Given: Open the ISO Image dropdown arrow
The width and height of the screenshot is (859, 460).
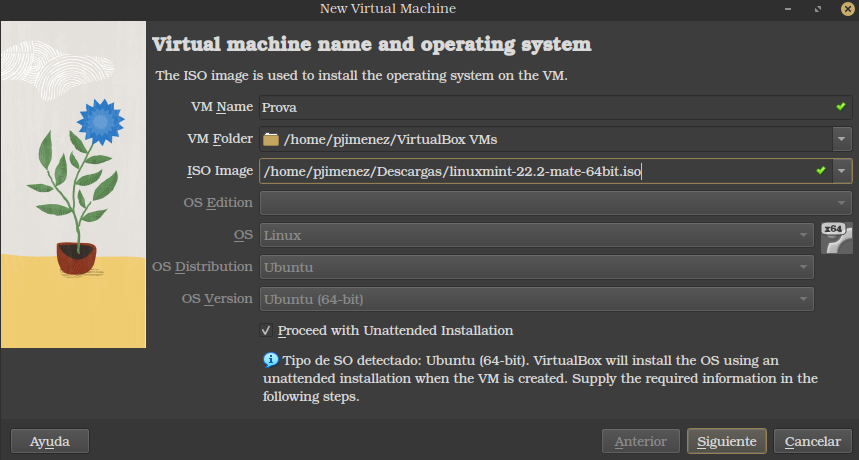Looking at the screenshot, I should point(841,171).
